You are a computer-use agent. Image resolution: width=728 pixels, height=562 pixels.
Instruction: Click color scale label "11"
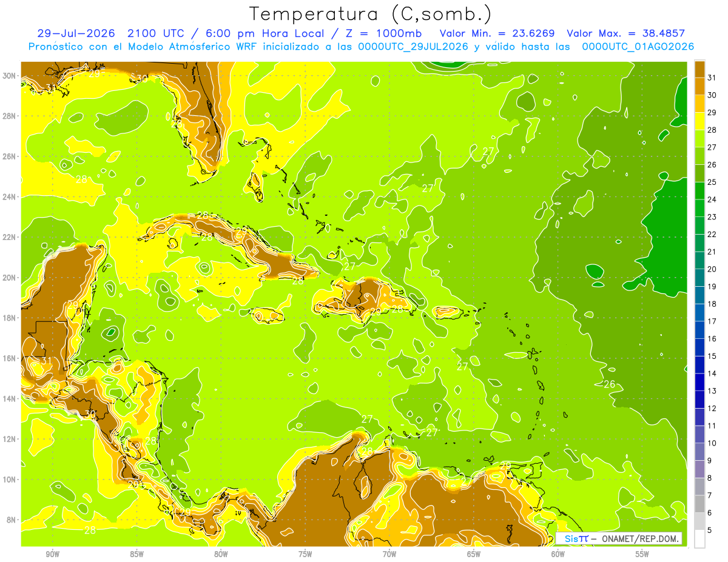[712, 426]
